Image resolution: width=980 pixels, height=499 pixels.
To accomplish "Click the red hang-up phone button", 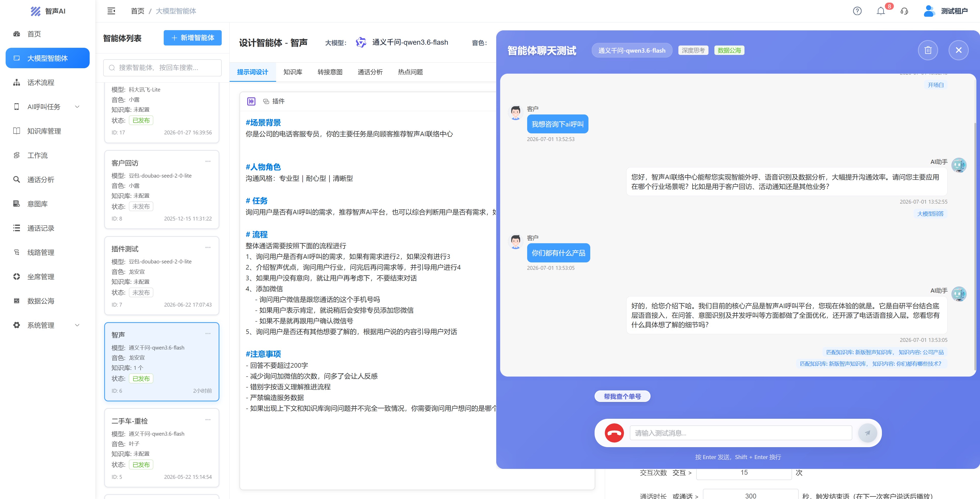I will [x=614, y=433].
